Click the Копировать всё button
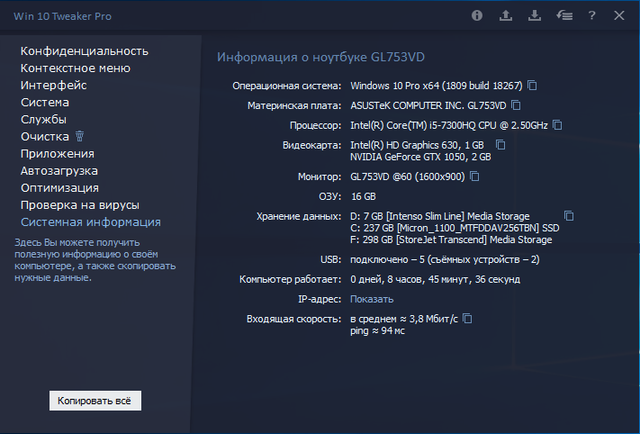Image resolution: width=640 pixels, height=434 pixels. tap(95, 401)
